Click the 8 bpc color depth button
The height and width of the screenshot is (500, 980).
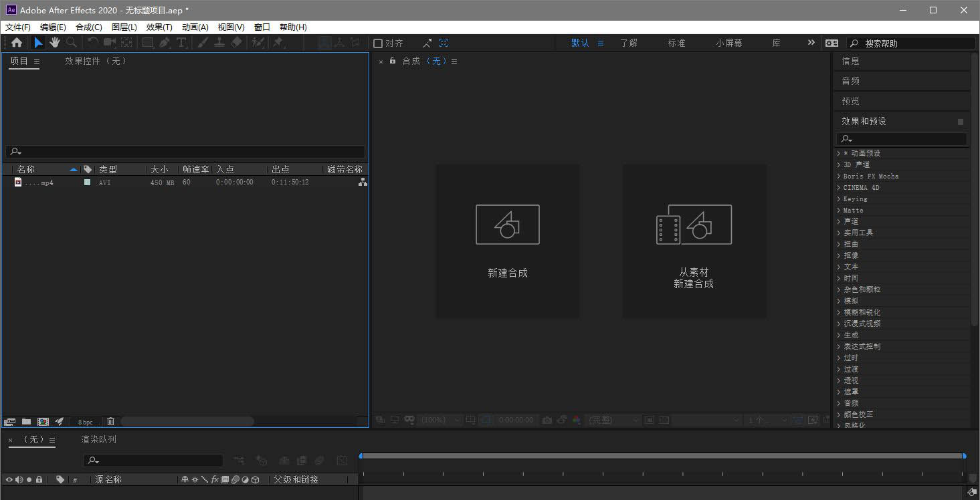(86, 422)
